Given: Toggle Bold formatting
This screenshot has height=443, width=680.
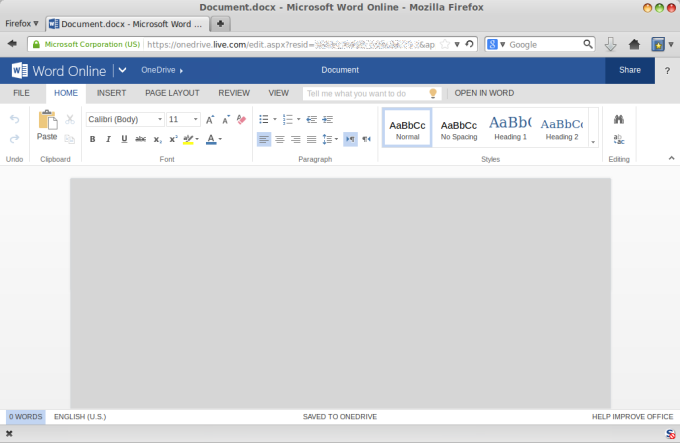Looking at the screenshot, I should point(92,139).
